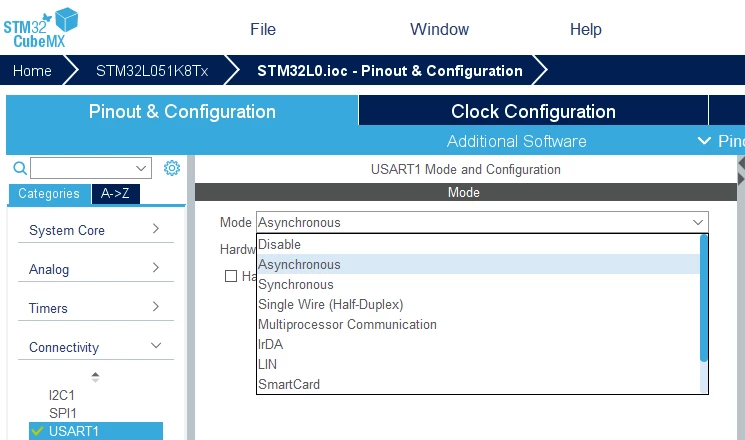Click the Mode dropdown arrow
This screenshot has width=745, height=440.
(697, 222)
